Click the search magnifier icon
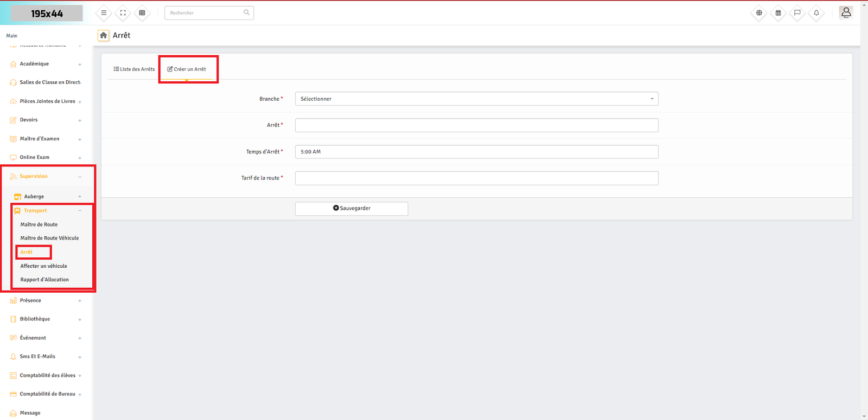The image size is (868, 420). 246,12
